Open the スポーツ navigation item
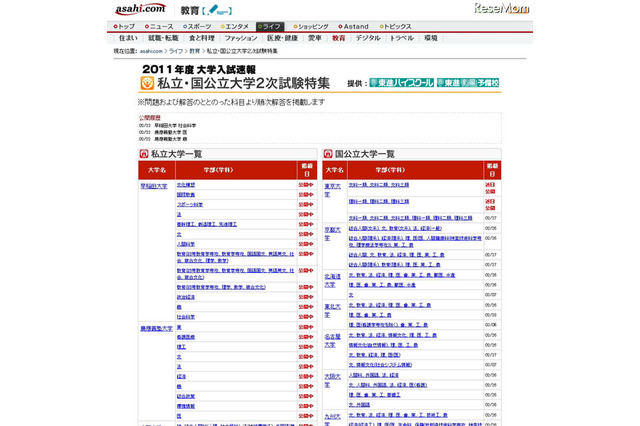This screenshot has height=426, width=640. coord(197,27)
